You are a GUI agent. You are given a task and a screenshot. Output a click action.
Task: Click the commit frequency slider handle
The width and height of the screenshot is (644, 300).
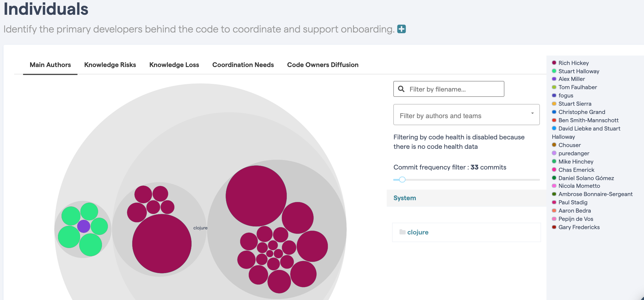[402, 180]
